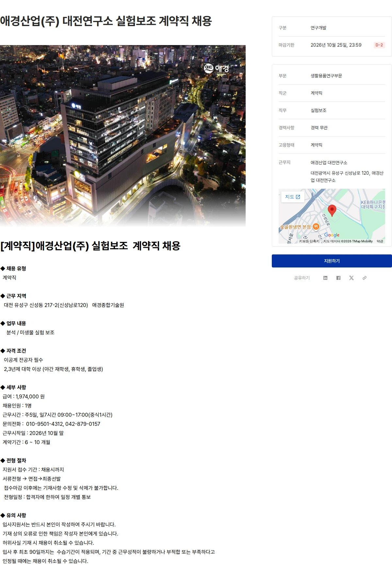392x579 pixels.
Task: Click the 지원서 접수 기간 : 채용시까지 line
Action: tap(33, 470)
